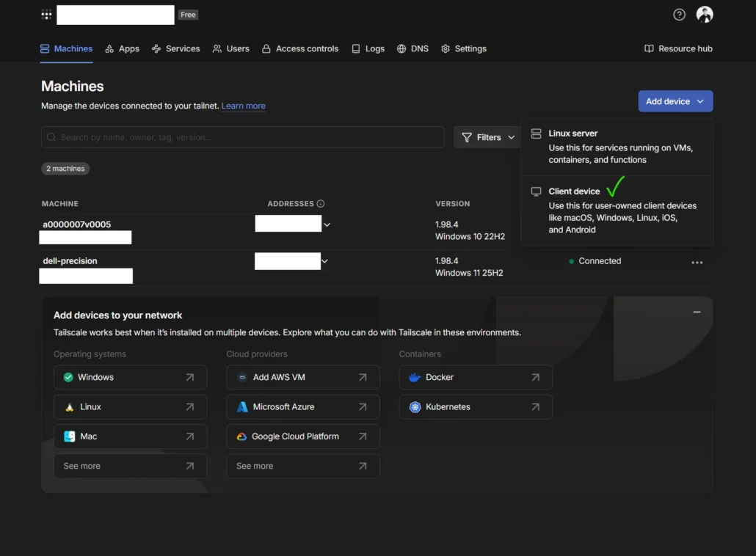Image resolution: width=756 pixels, height=556 pixels.
Task: Open the dell-precision machine
Action: point(70,260)
